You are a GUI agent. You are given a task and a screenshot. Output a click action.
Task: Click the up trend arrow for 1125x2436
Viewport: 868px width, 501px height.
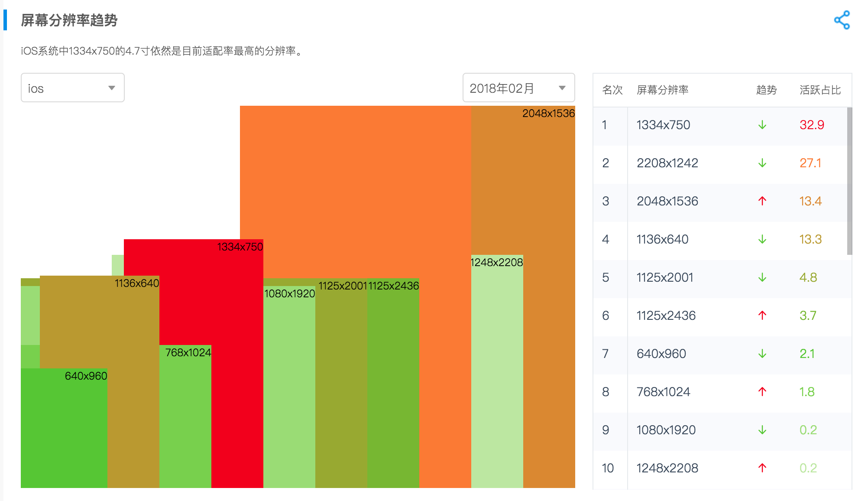[762, 316]
